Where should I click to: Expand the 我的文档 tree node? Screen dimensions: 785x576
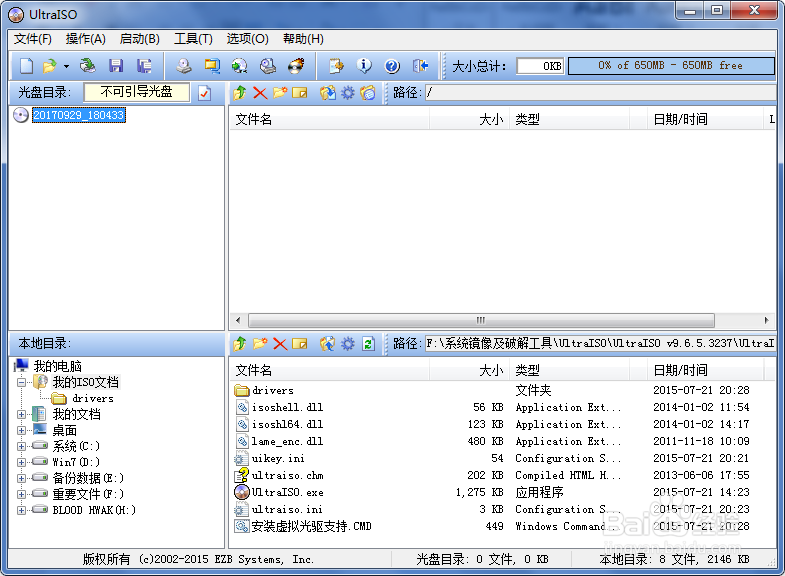(x=21, y=414)
